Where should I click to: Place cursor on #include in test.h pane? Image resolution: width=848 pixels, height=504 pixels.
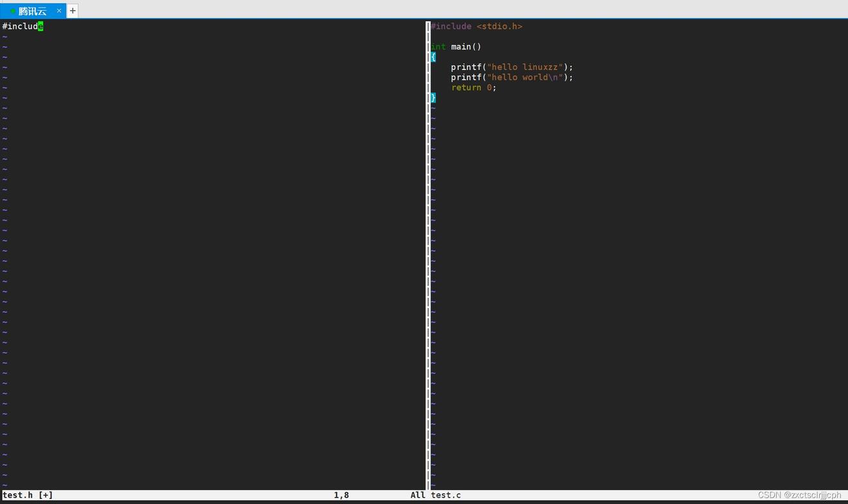pyautogui.click(x=19, y=26)
